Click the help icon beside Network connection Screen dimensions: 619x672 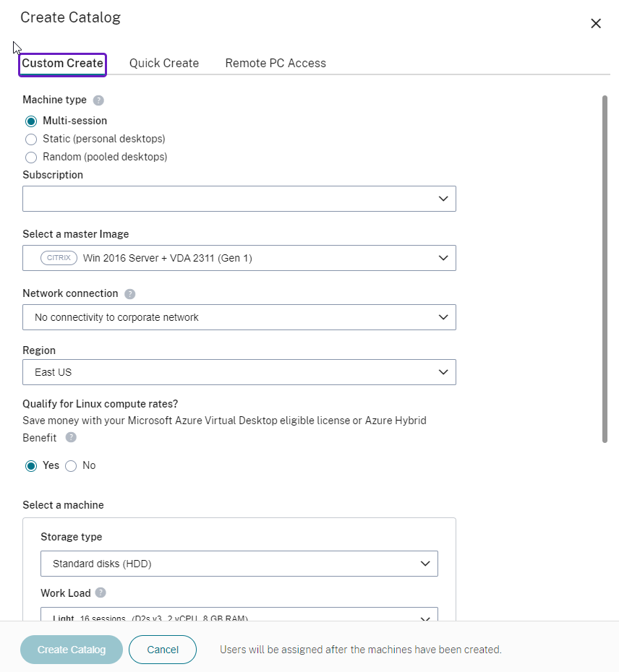(130, 294)
